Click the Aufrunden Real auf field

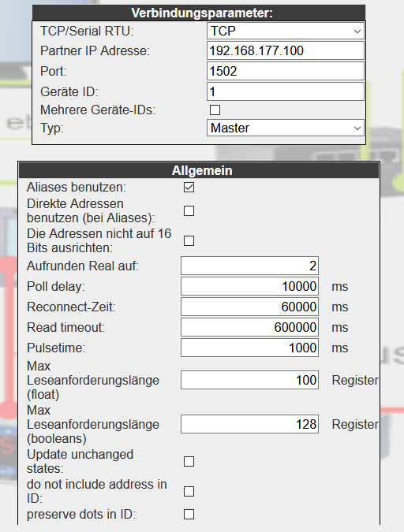click(249, 266)
